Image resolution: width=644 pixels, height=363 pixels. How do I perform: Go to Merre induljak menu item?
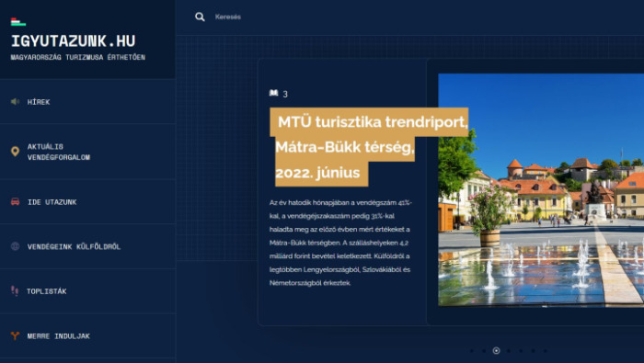point(58,336)
